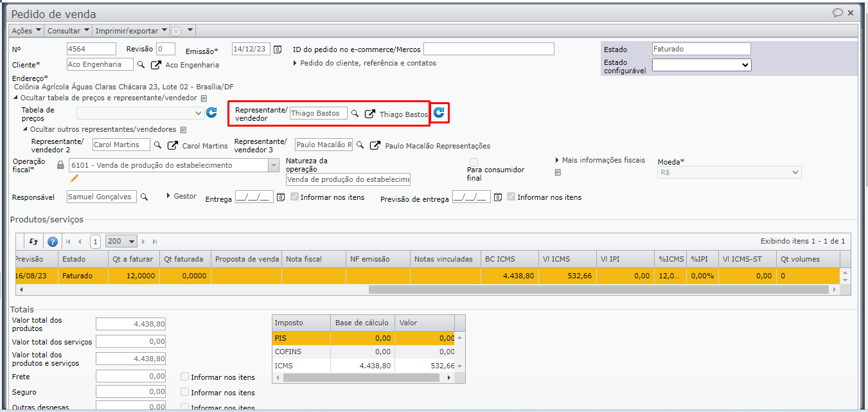Open the Emissão date calendar picker
Screen dimensions: 868x412
278,49
